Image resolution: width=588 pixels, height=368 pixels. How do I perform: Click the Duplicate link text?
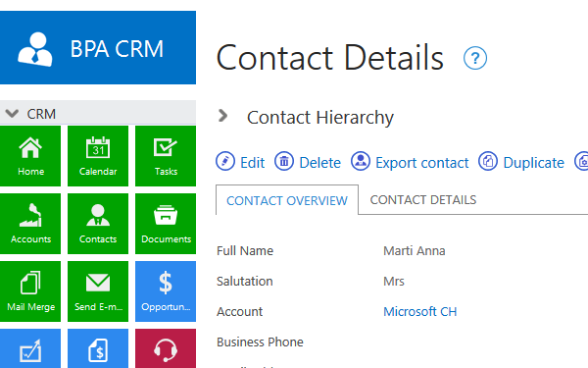pyautogui.click(x=534, y=163)
